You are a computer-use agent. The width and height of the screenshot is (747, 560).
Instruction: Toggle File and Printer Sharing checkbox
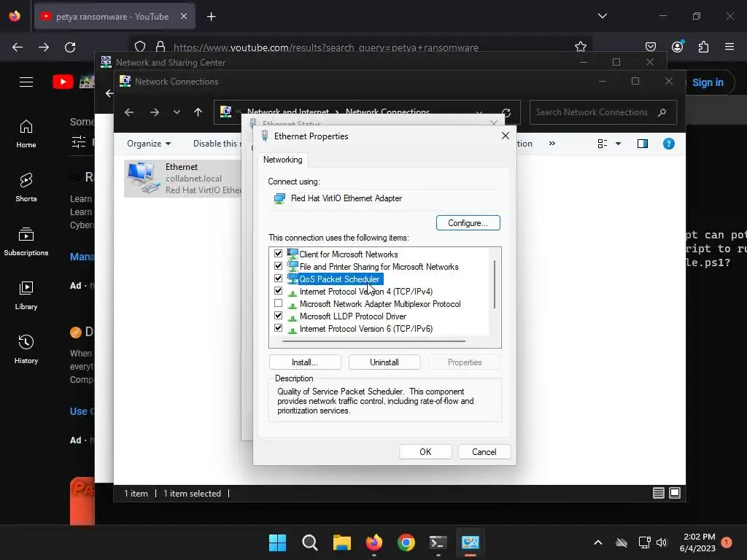tap(278, 266)
